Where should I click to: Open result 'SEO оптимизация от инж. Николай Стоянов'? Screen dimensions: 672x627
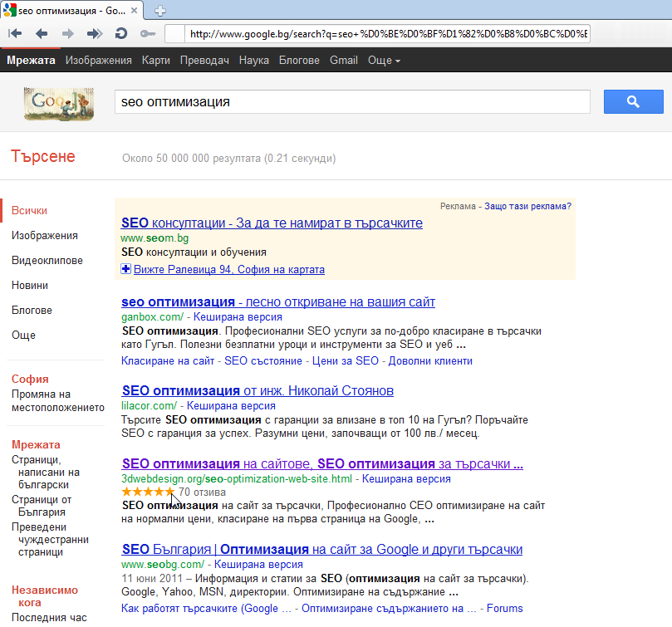(x=258, y=391)
